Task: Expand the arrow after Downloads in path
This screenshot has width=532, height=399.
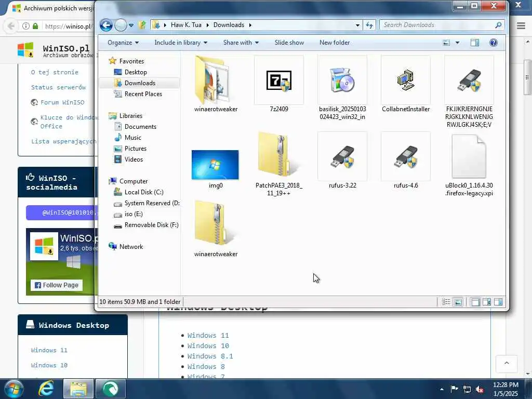Action: (x=250, y=25)
